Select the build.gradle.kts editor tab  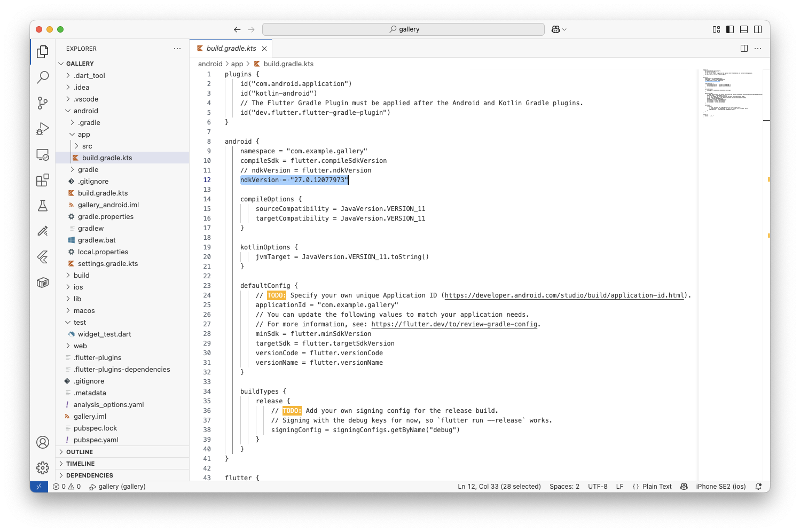pyautogui.click(x=231, y=49)
